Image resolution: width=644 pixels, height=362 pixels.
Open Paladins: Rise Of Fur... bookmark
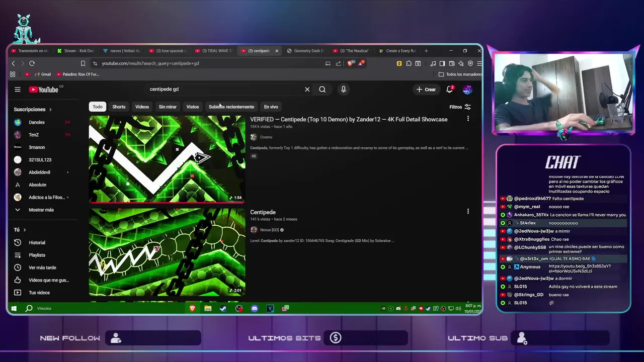coord(77,74)
